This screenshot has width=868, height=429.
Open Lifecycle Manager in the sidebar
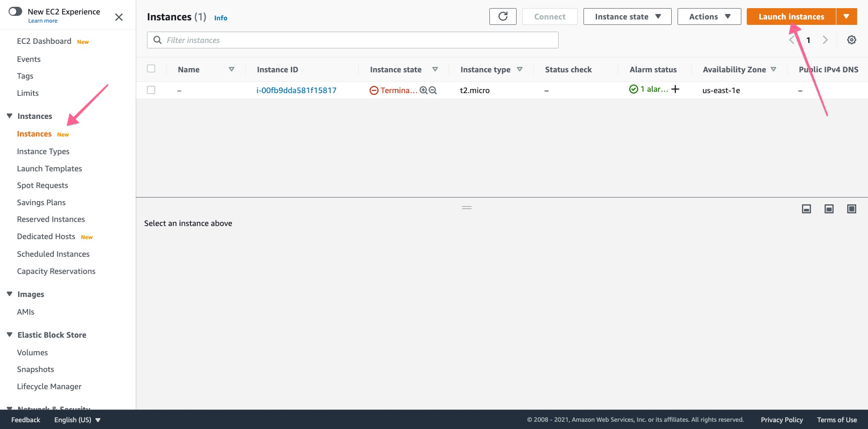pyautogui.click(x=49, y=387)
